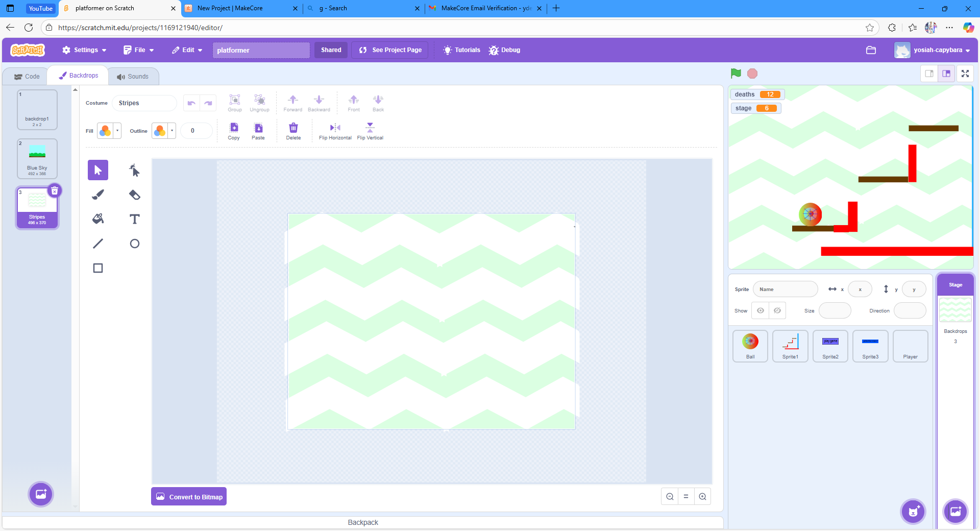This screenshot has height=531, width=980.
Task: Flip the costume vertically
Action: [x=370, y=131]
